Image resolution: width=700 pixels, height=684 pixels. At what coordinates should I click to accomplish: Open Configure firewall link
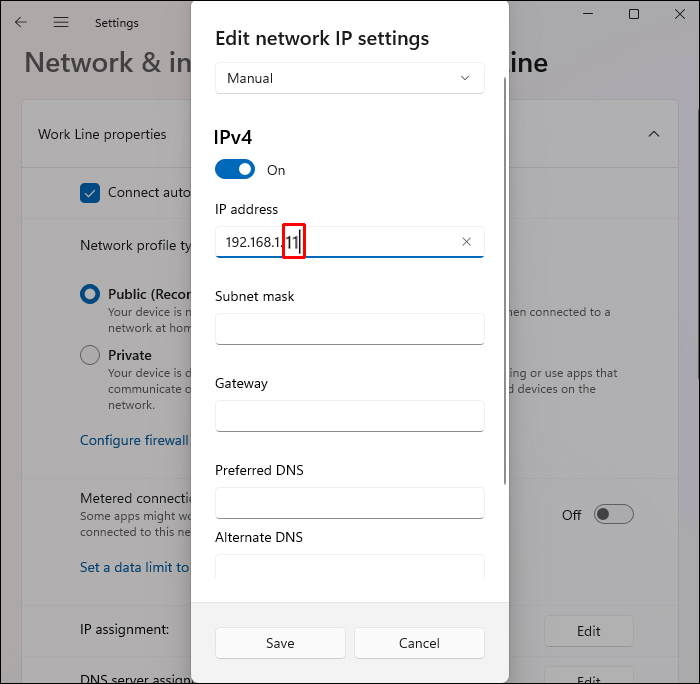click(x=135, y=440)
